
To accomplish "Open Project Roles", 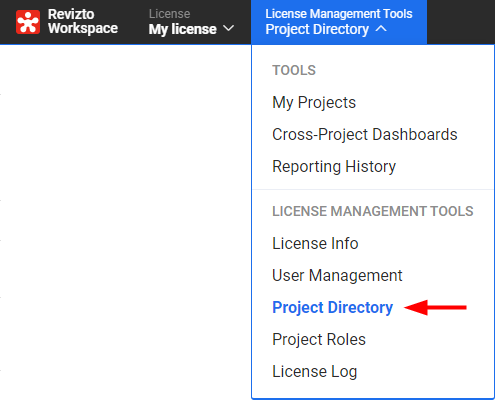I will click(319, 339).
